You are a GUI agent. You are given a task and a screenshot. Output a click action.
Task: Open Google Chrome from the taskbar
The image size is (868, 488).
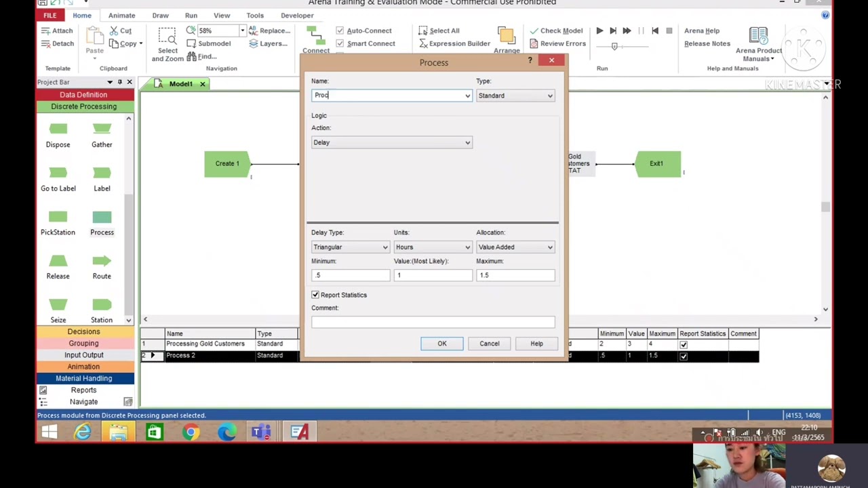[191, 432]
